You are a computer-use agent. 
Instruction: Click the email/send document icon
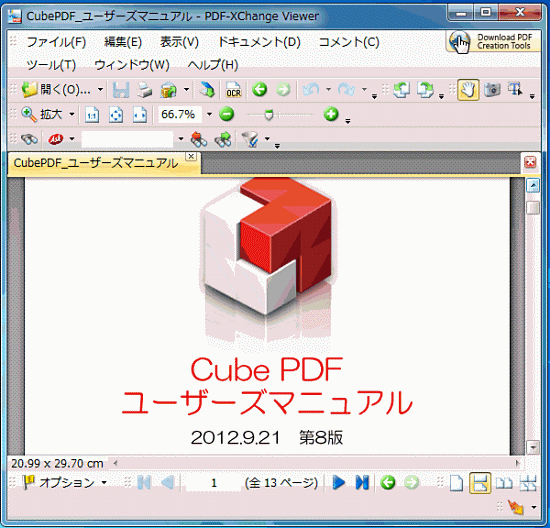click(169, 90)
